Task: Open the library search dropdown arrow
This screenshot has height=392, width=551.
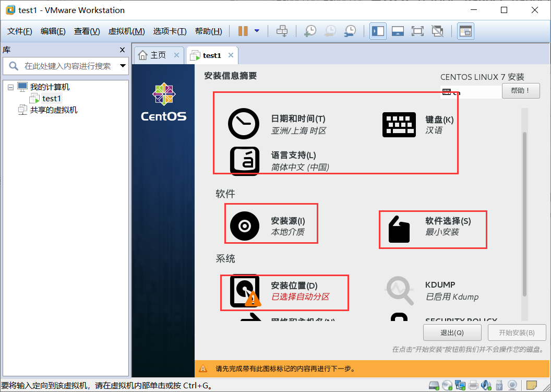Action: 123,66
